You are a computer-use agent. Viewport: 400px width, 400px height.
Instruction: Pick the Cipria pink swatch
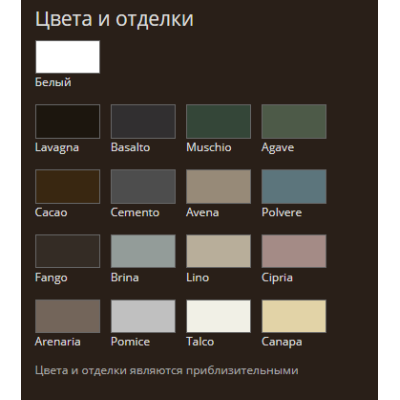[x=294, y=251]
